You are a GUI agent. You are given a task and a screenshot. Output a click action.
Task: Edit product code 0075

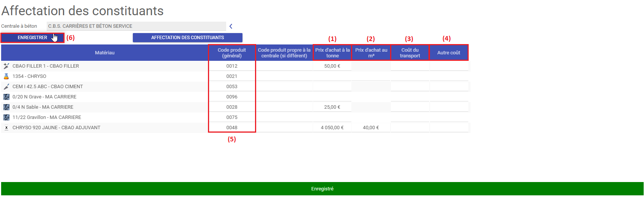[x=232, y=117]
